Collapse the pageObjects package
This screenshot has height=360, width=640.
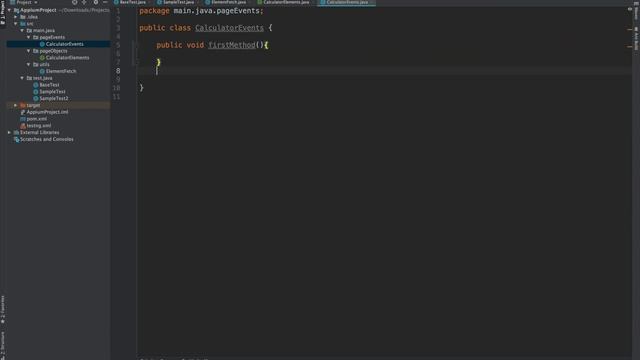coord(29,51)
